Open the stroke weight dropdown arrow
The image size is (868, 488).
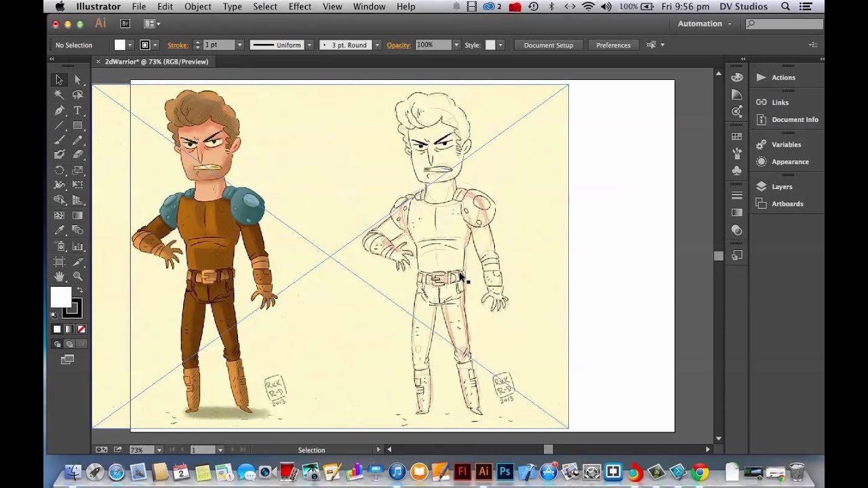(x=239, y=45)
